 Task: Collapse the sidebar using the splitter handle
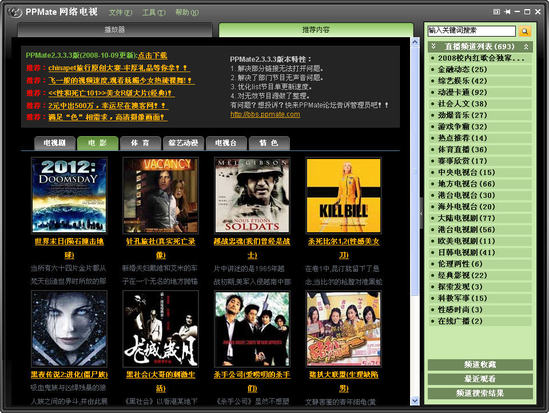tap(421, 213)
